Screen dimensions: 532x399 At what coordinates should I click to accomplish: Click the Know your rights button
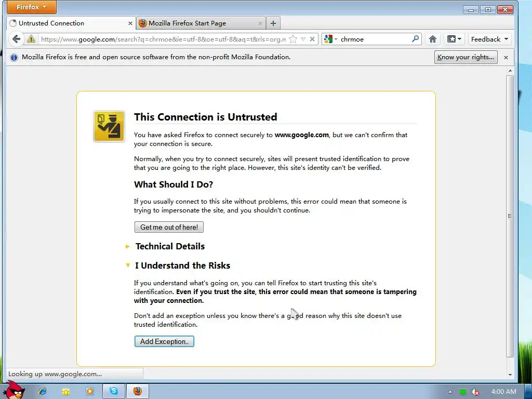466,57
